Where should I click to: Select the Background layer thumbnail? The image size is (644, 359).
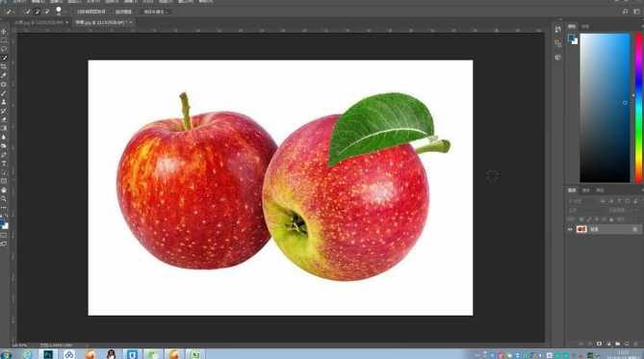[x=581, y=229]
